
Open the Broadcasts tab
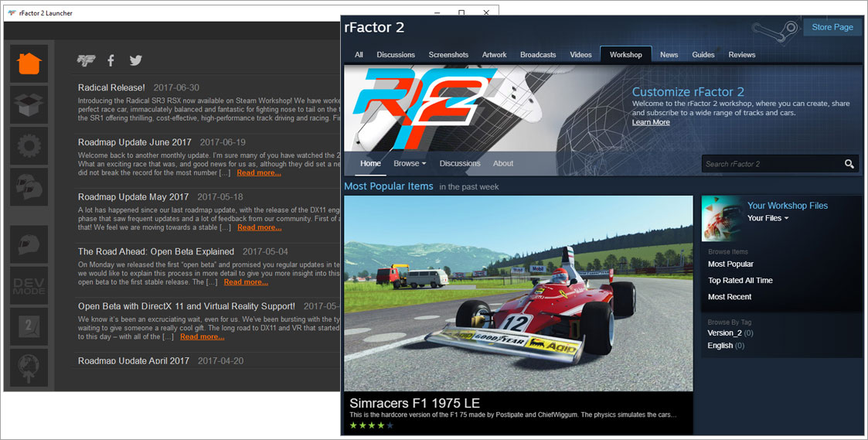point(538,55)
